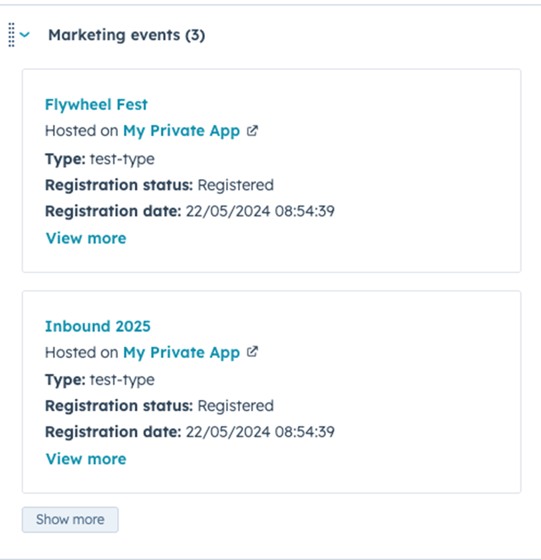This screenshot has width=541, height=560.
Task: Click test-type value in Flywheel Fest card
Action: click(122, 159)
